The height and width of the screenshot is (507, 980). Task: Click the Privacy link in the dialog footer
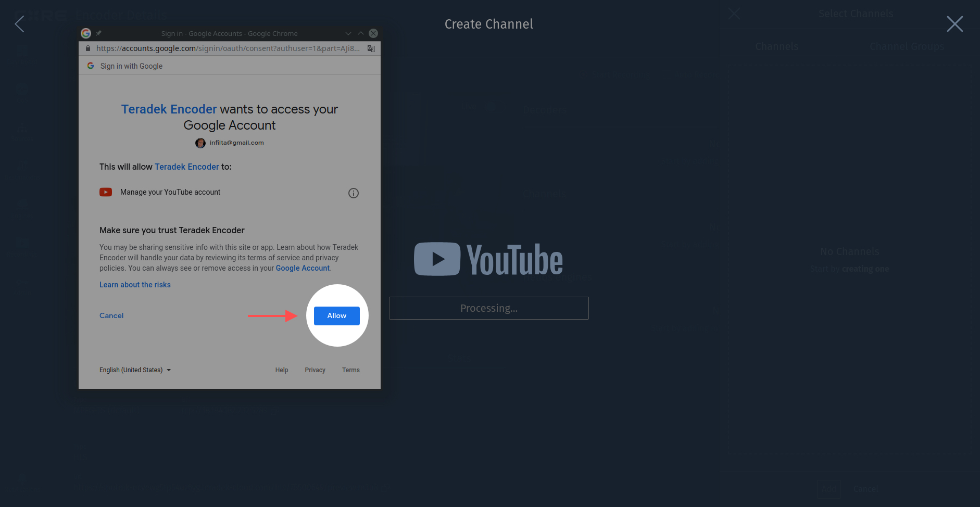point(315,370)
